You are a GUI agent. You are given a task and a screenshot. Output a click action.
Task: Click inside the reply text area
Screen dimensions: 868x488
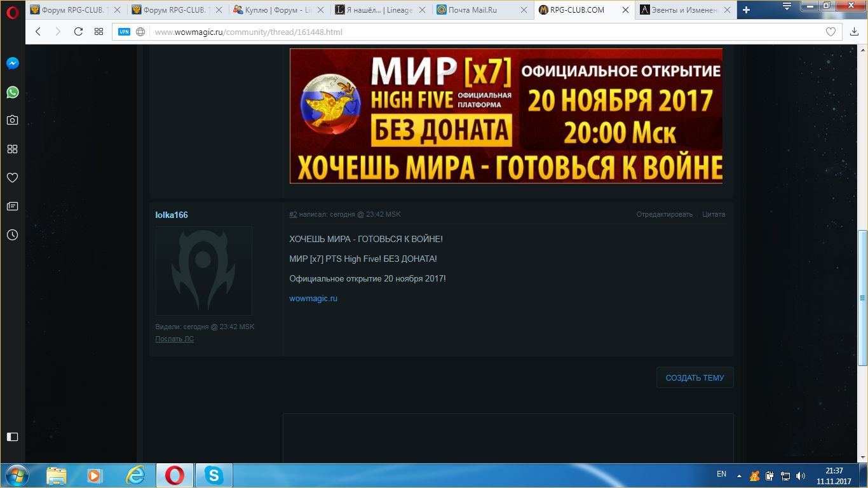508,438
